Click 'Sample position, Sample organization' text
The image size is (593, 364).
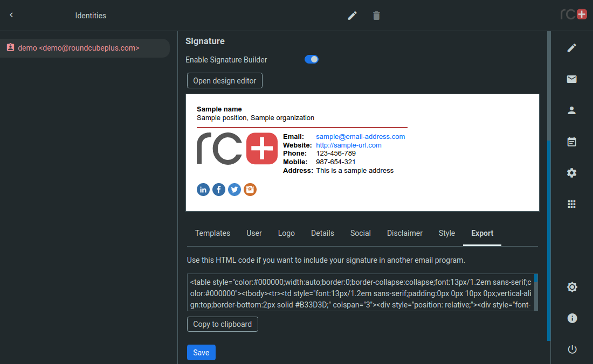(x=256, y=118)
